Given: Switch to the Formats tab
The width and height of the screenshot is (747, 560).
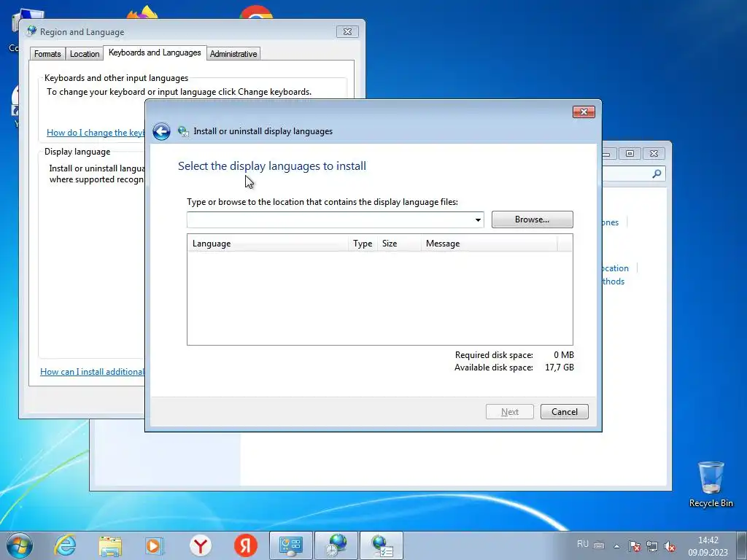Looking at the screenshot, I should tap(47, 54).
